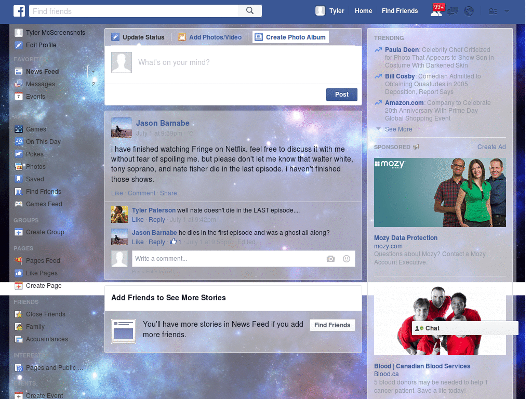Screen dimensions: 532x399
Task: Click the search magnifier button
Action: pyautogui.click(x=250, y=11)
